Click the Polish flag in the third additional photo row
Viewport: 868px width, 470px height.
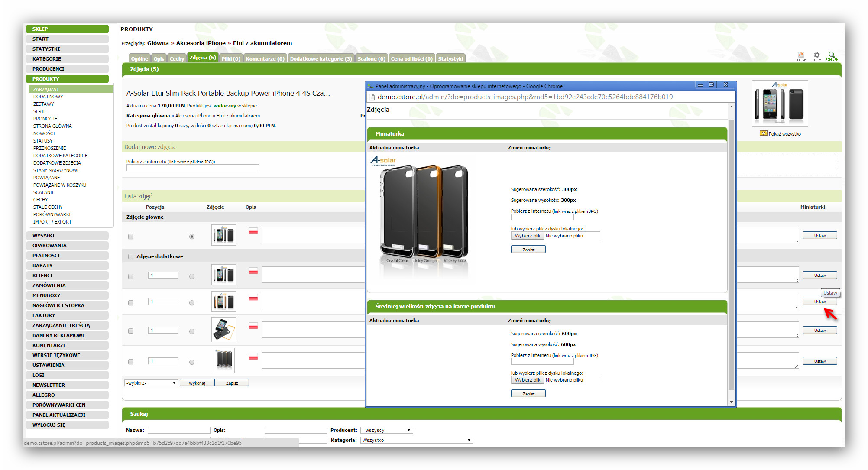[x=253, y=326]
